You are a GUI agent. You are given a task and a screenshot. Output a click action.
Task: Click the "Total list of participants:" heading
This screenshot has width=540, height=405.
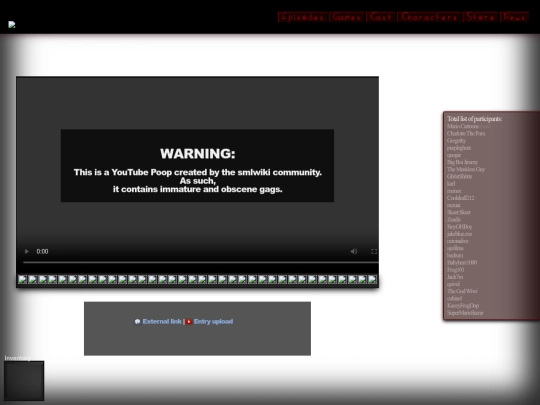pos(474,119)
